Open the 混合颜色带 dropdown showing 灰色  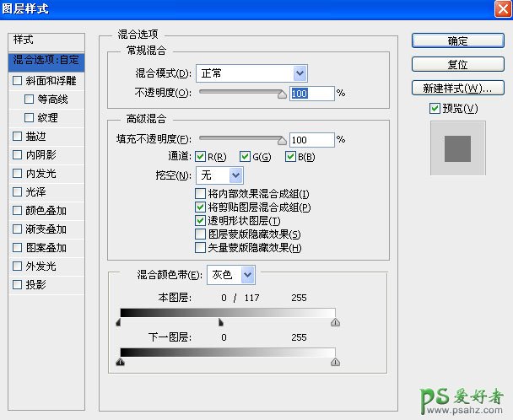[x=231, y=275]
